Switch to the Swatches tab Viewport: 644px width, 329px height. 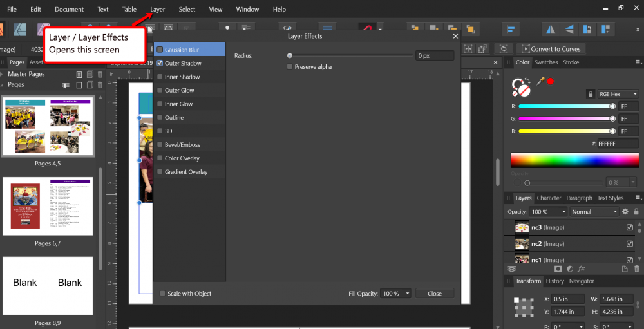coord(546,62)
